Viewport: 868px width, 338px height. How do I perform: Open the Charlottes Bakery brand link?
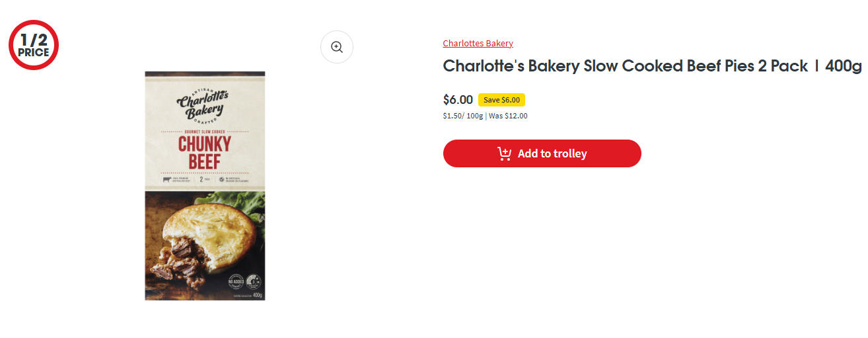click(478, 44)
